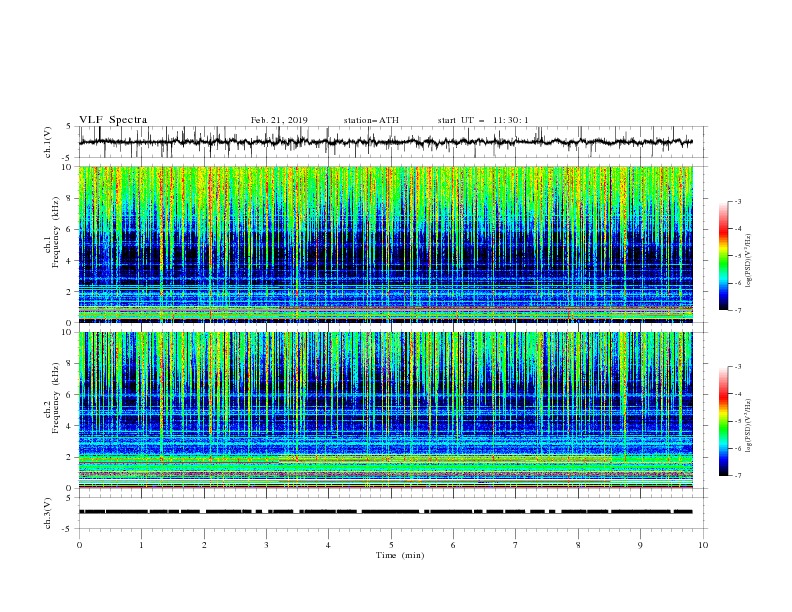The width and height of the screenshot is (792, 612).
Task: Click the time axis tick label 5
Action: [x=391, y=545]
